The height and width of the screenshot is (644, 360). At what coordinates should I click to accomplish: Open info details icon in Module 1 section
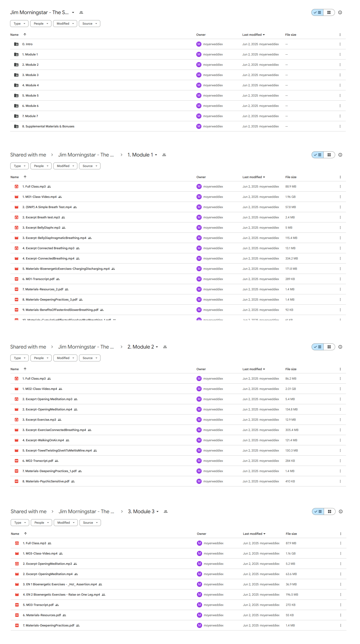point(340,155)
